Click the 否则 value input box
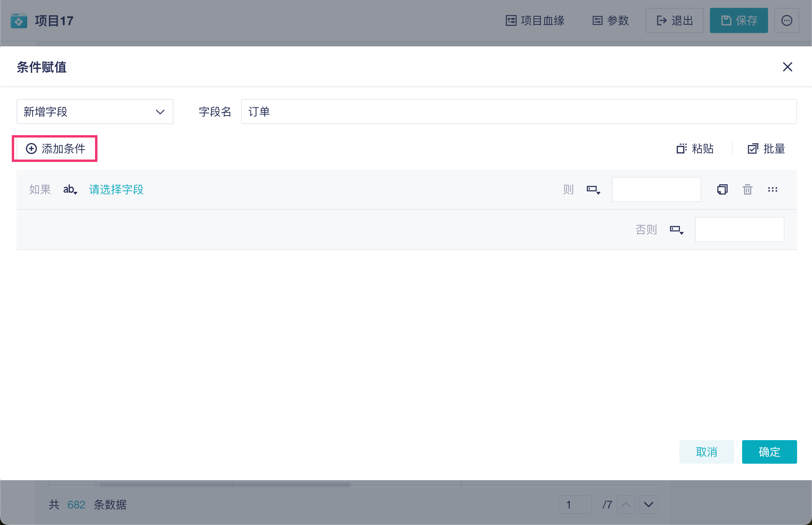The width and height of the screenshot is (812, 525). pos(739,229)
